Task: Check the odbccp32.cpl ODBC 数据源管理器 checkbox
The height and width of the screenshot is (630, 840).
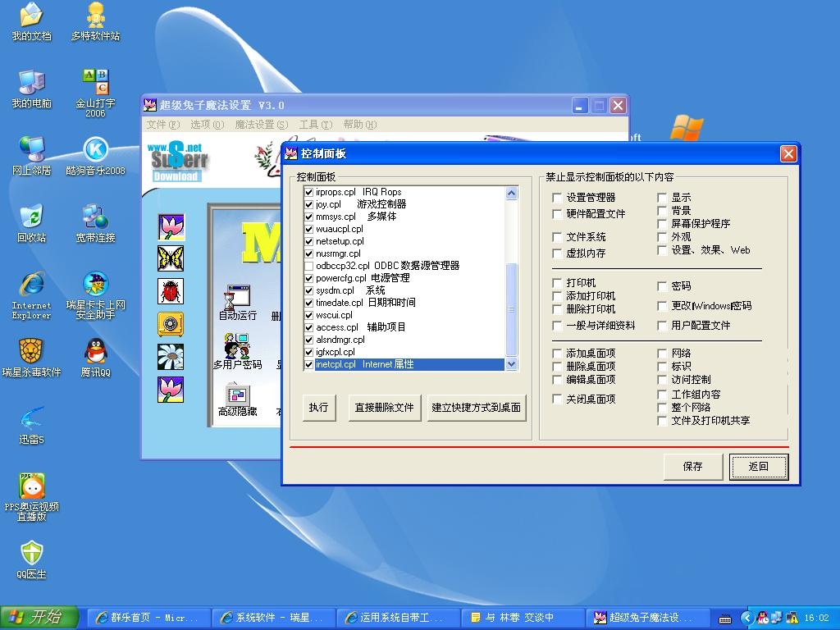Action: tap(308, 266)
